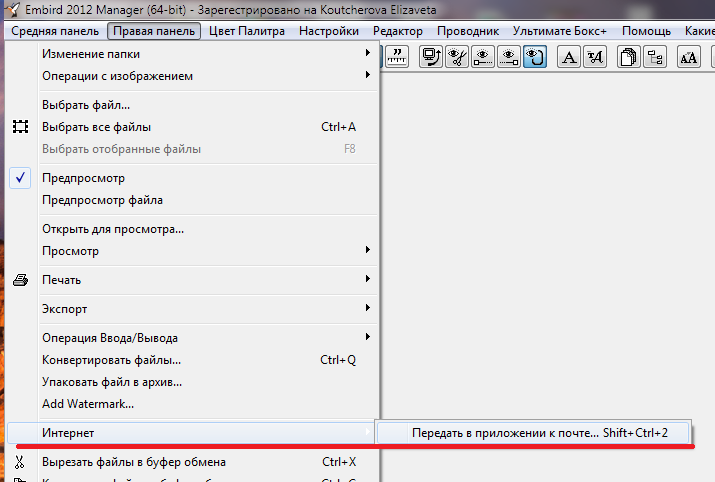Open the Ультимате Бокс+ menu
Viewport: 715px width, 482px height.
coord(560,31)
